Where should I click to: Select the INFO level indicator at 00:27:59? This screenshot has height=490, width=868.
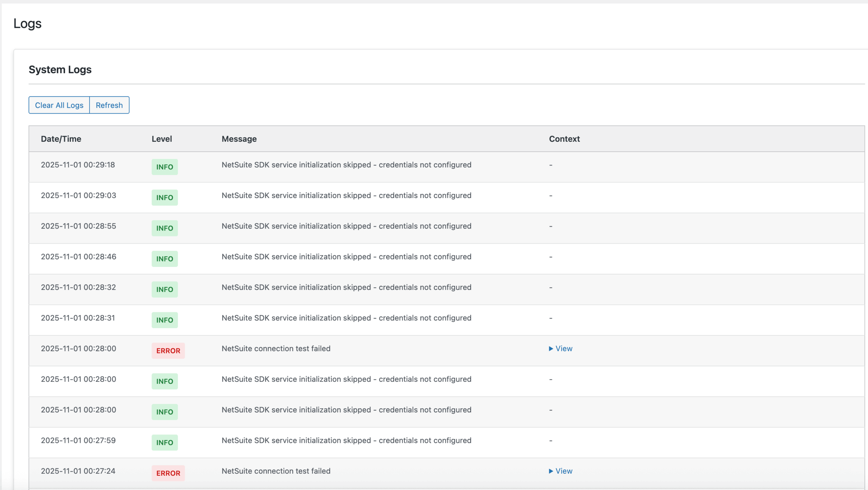click(x=164, y=442)
